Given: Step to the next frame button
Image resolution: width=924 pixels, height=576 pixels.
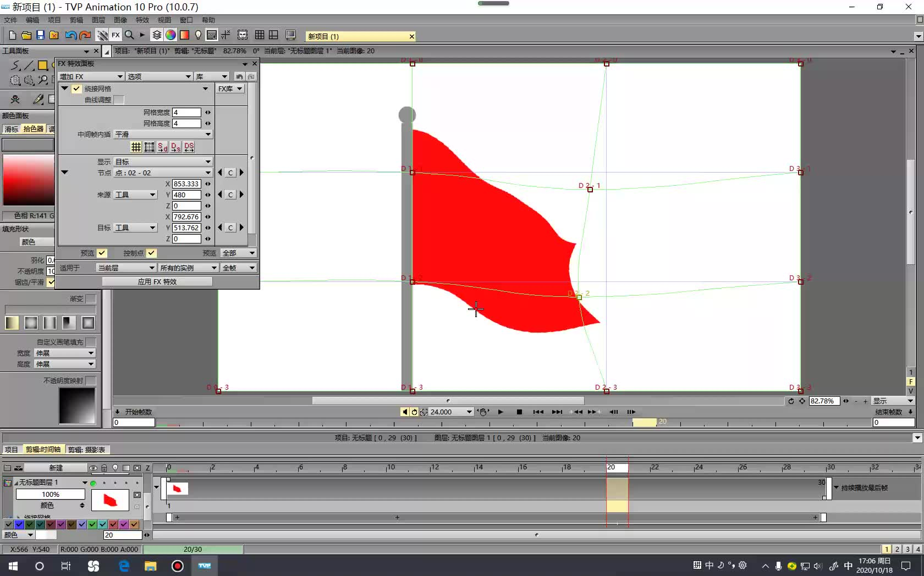Looking at the screenshot, I should coord(631,412).
